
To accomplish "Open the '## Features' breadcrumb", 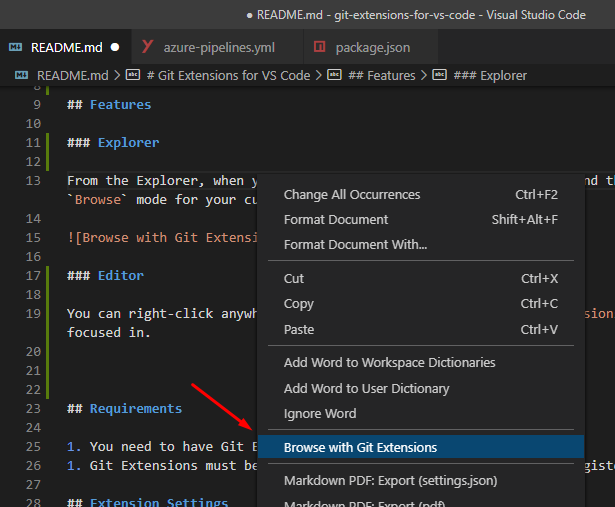I will click(382, 75).
